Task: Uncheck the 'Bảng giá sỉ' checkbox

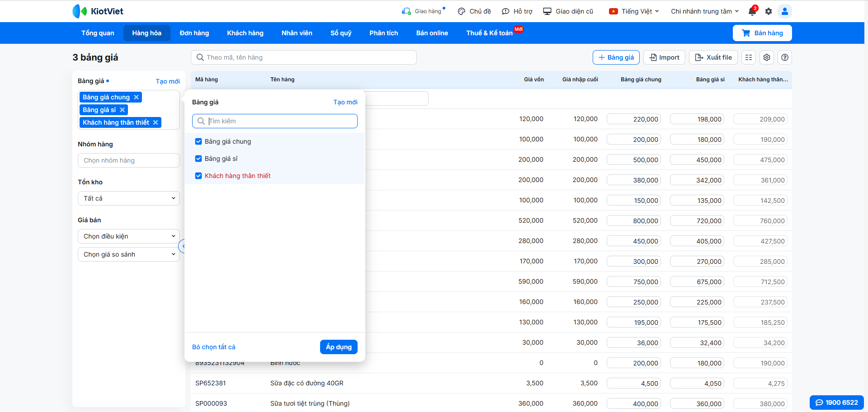Action: tap(198, 159)
